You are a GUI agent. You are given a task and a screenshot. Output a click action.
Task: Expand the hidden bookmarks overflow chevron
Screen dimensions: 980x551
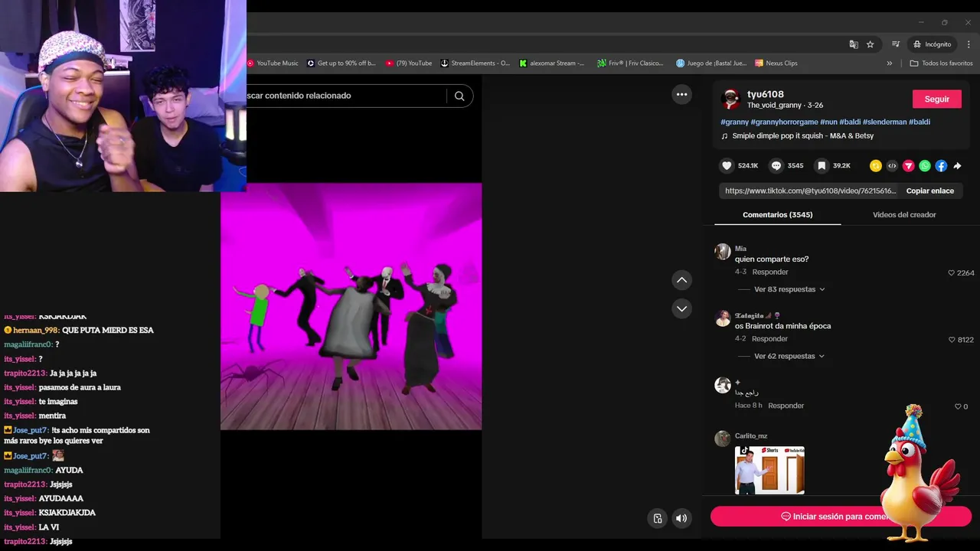[890, 64]
